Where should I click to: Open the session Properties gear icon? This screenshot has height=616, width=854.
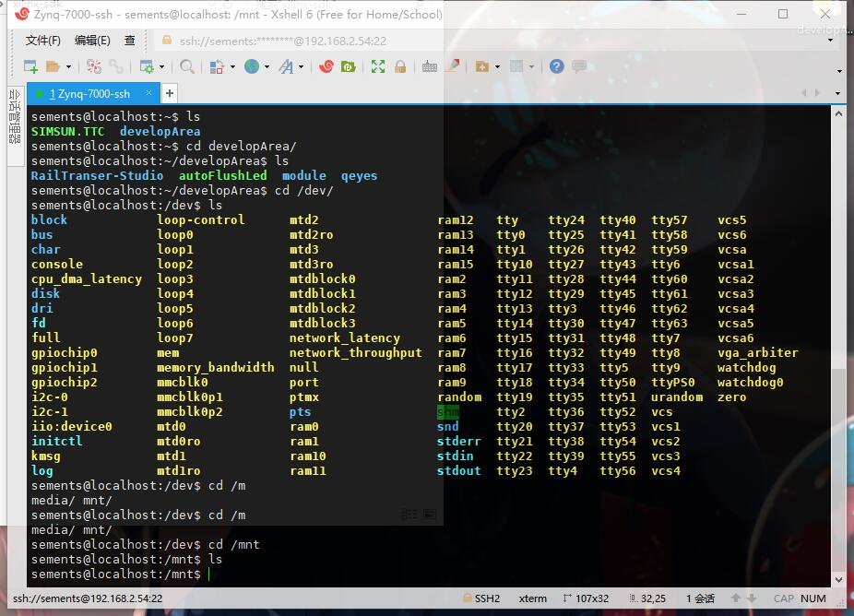click(x=147, y=66)
